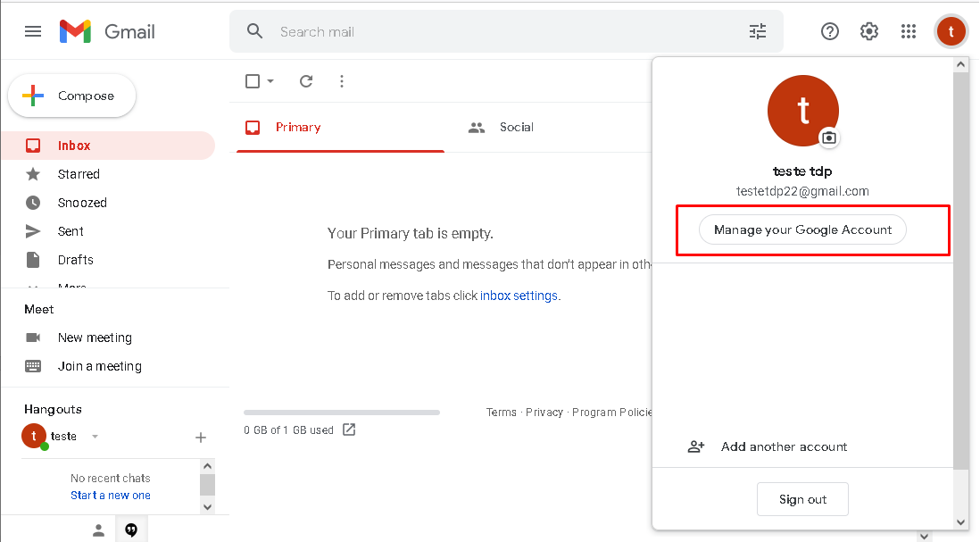
Task: Click the Sign out button
Action: [802, 499]
